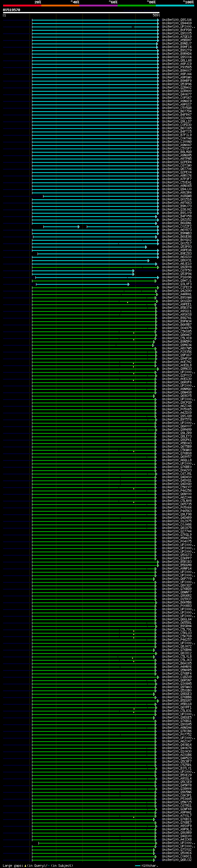Open hit UniRef100_P93565
The height and width of the screenshot is (868, 197).
pyautogui.click(x=177, y=67)
